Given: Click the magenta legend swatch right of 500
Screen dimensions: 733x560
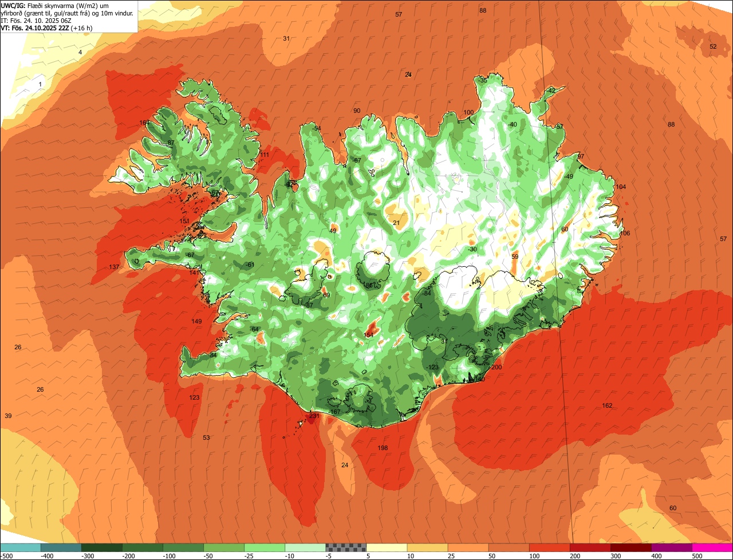Looking at the screenshot, I should 712,547.
